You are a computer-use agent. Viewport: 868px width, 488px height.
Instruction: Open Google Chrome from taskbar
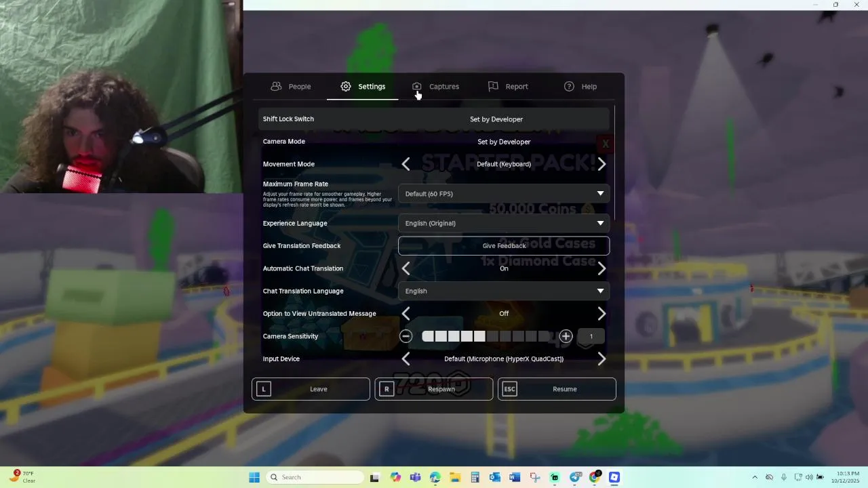(595, 477)
